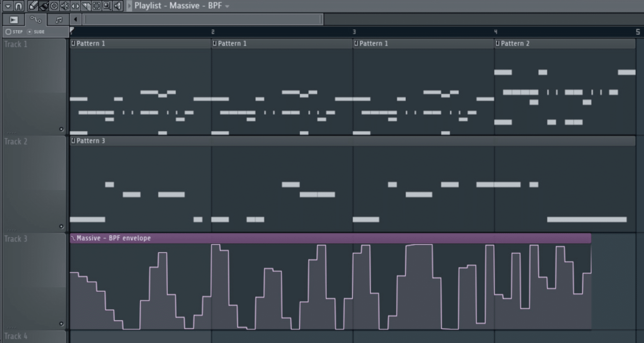Viewport: 644px width, 343px height.
Task: Select the Slice tool
Action: pyautogui.click(x=86, y=6)
